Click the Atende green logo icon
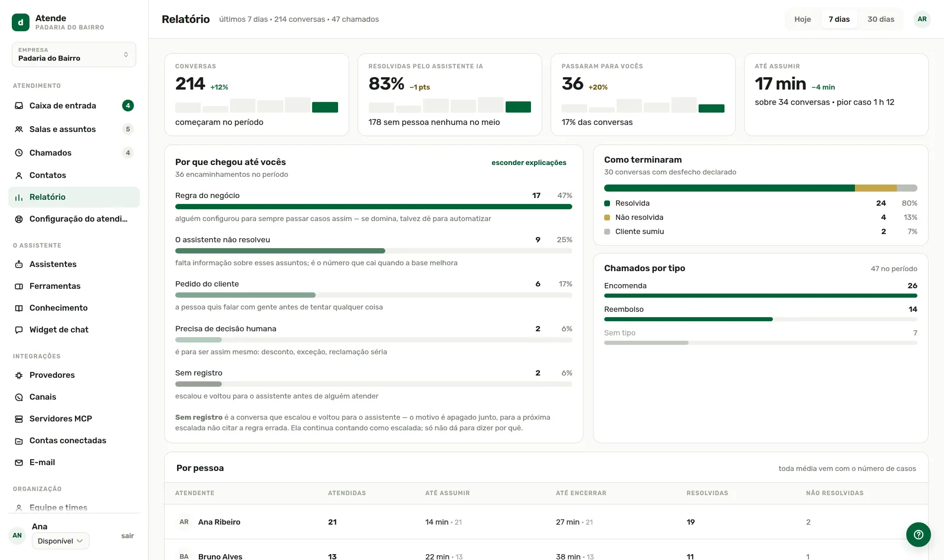The width and height of the screenshot is (944, 560). pyautogui.click(x=21, y=22)
